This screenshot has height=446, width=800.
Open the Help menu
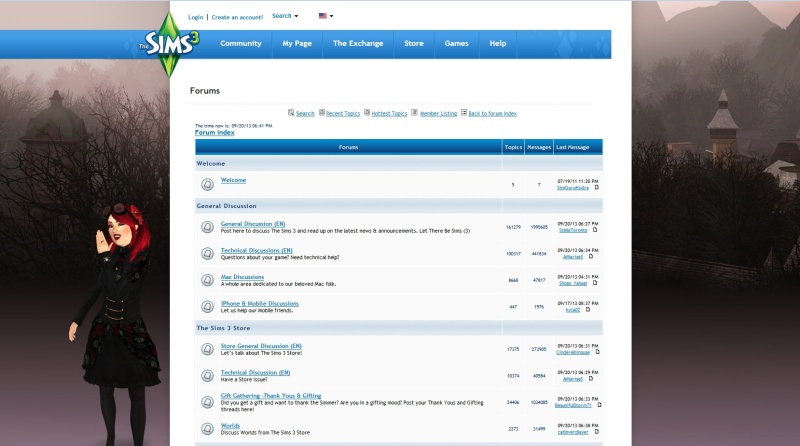tap(498, 43)
